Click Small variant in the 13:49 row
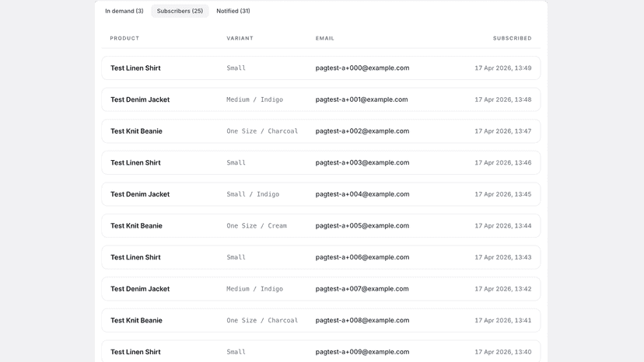The image size is (644, 362). (x=236, y=68)
